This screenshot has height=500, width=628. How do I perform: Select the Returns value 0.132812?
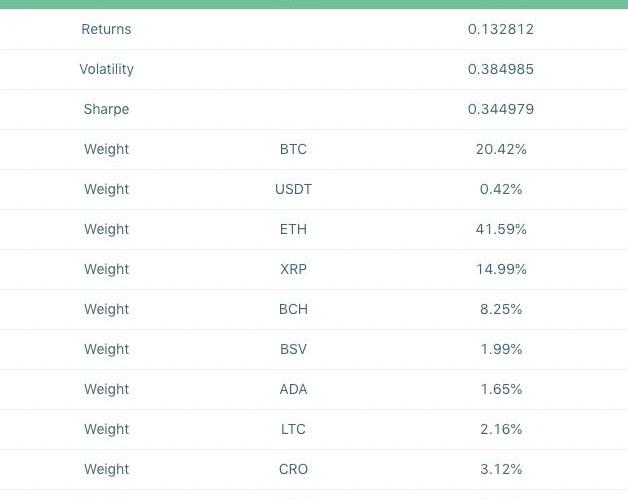pyautogui.click(x=500, y=29)
